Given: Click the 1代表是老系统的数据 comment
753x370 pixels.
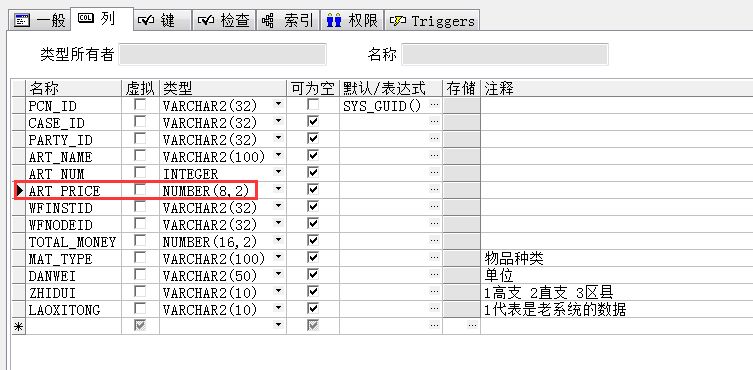Looking at the screenshot, I should [x=617, y=309].
